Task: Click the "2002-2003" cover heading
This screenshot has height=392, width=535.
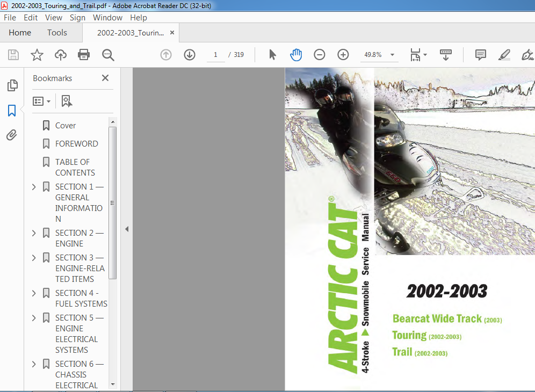Action: 446,291
